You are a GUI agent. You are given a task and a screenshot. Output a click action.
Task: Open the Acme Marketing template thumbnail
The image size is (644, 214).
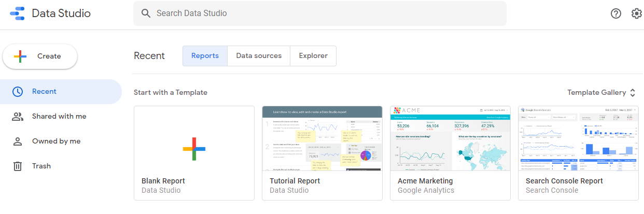[450, 138]
